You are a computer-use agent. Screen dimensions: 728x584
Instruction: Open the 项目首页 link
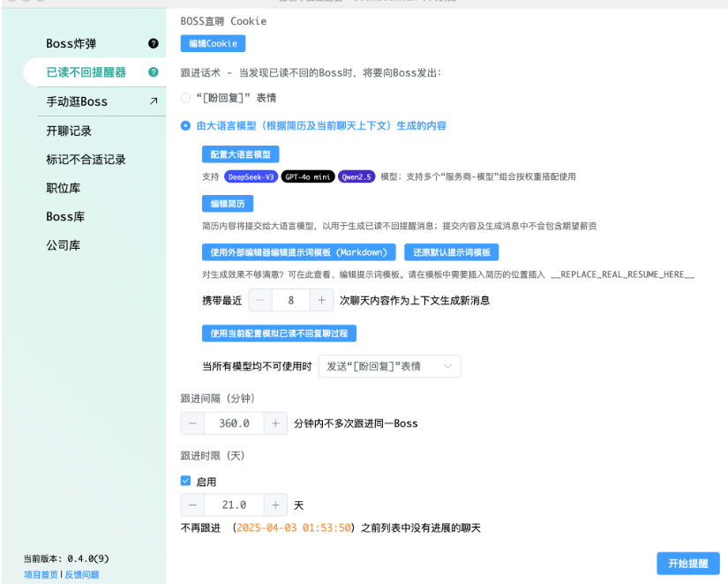click(x=41, y=574)
